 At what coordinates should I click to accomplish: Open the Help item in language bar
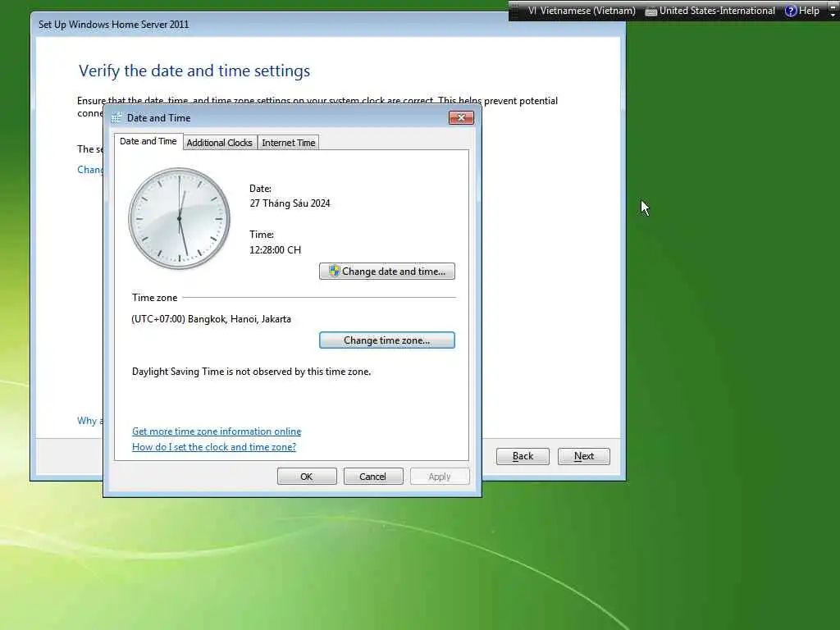coord(802,11)
